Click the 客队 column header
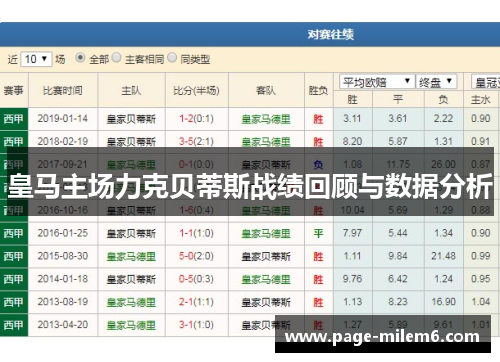500x362 pixels. pos(266,90)
